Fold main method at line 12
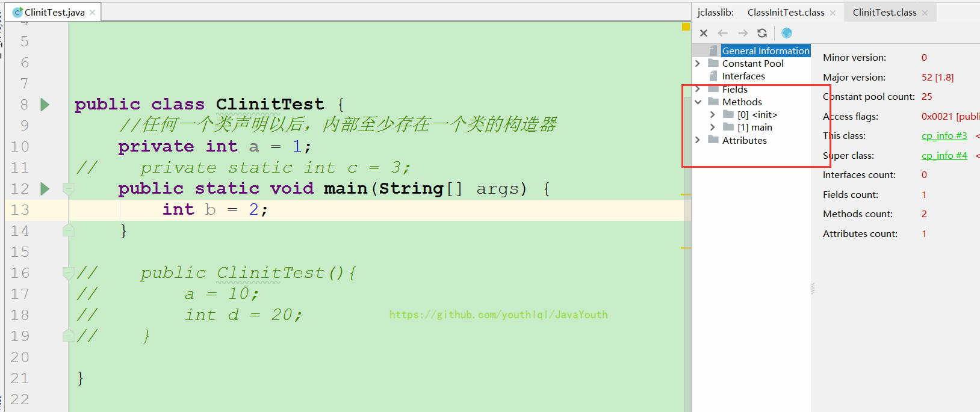 69,189
